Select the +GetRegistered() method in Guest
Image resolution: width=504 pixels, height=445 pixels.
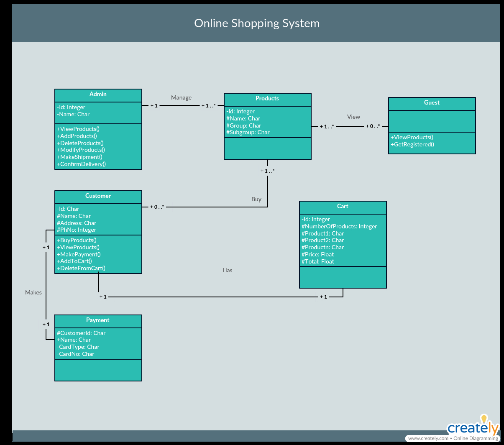[412, 144]
